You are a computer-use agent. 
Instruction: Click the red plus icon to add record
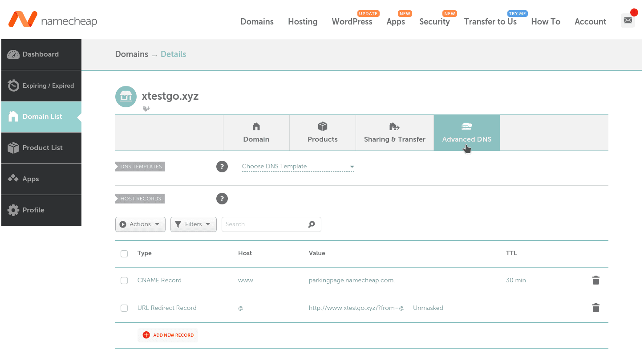pyautogui.click(x=146, y=335)
